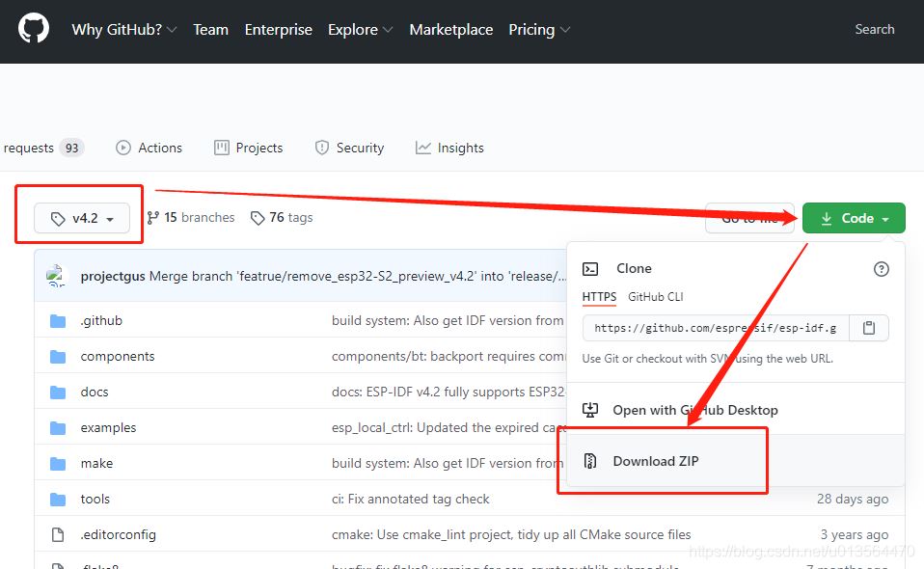The height and width of the screenshot is (569, 924).
Task: Copy the clone URL using the clipboard icon
Action: click(x=868, y=328)
